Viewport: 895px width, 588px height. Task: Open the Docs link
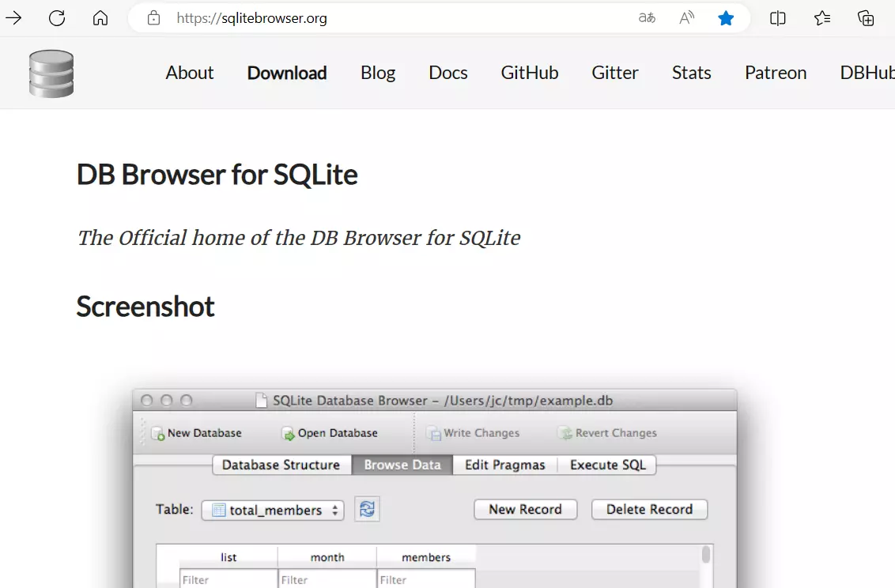click(448, 73)
